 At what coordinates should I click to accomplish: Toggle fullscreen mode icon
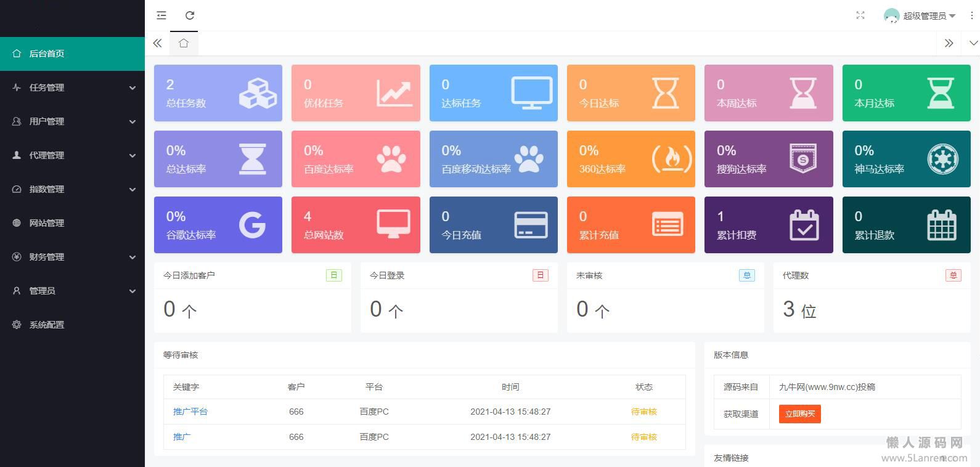[860, 15]
